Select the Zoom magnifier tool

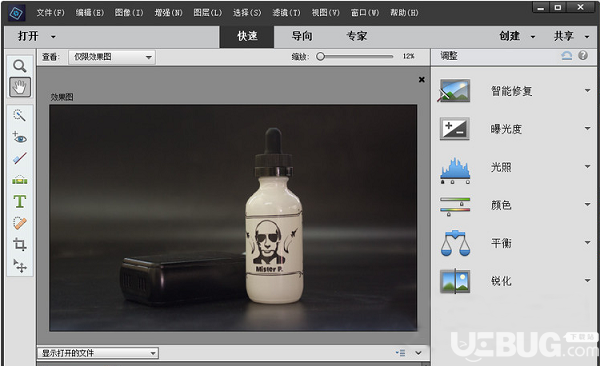click(20, 66)
